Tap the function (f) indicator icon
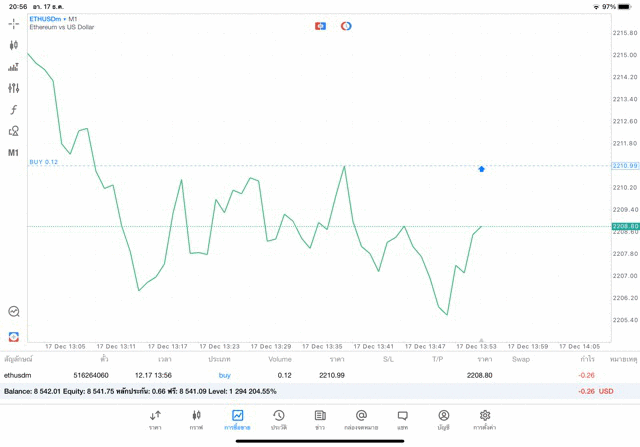This screenshot has width=640, height=447. pos(13,110)
